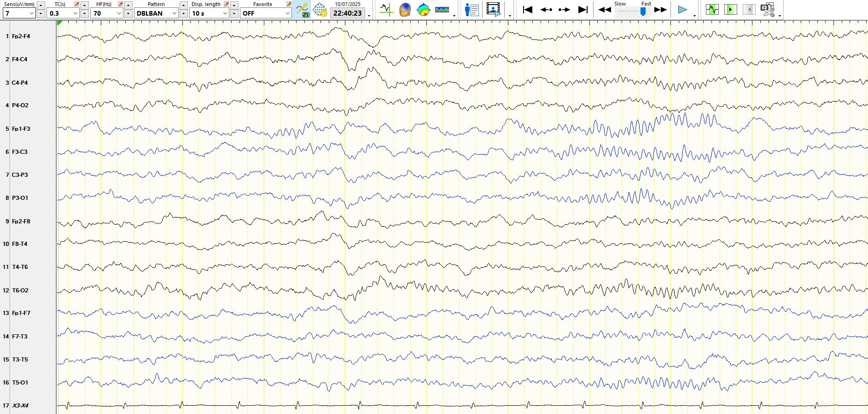Click the HF(Hz) up arrow stepper
The width and height of the screenshot is (868, 414).
coord(128,5)
